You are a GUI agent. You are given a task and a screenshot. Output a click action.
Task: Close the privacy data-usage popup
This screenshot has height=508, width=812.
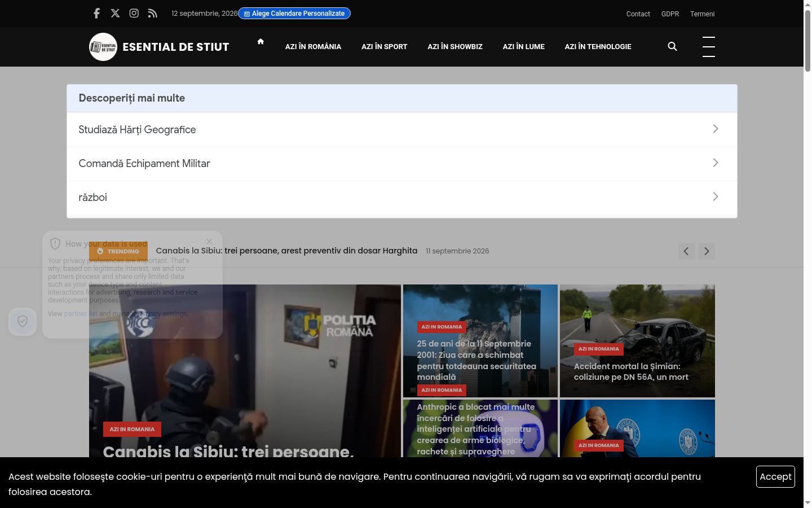pyautogui.click(x=209, y=241)
